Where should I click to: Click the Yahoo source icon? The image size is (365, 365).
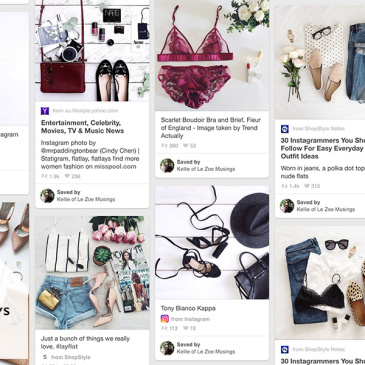pyautogui.click(x=45, y=111)
